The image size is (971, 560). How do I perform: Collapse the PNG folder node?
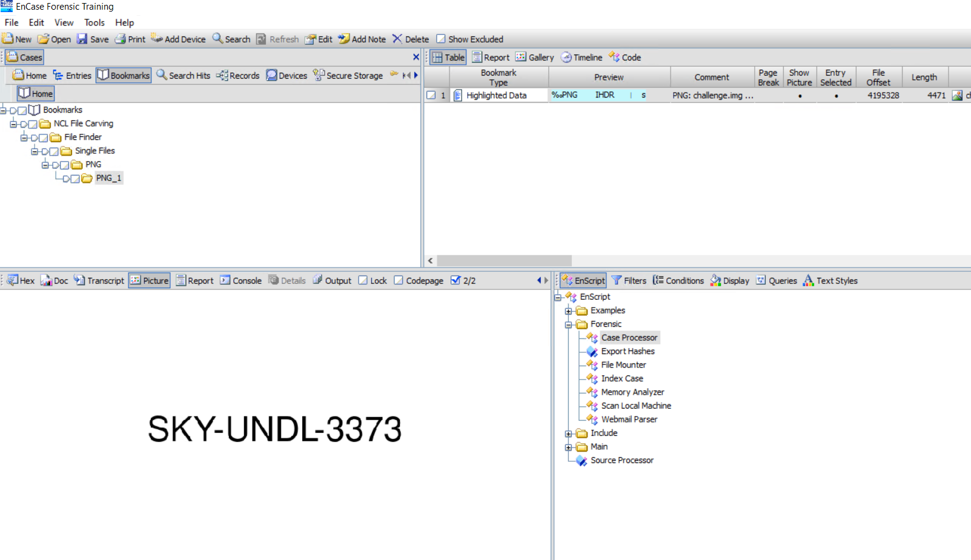(x=45, y=165)
